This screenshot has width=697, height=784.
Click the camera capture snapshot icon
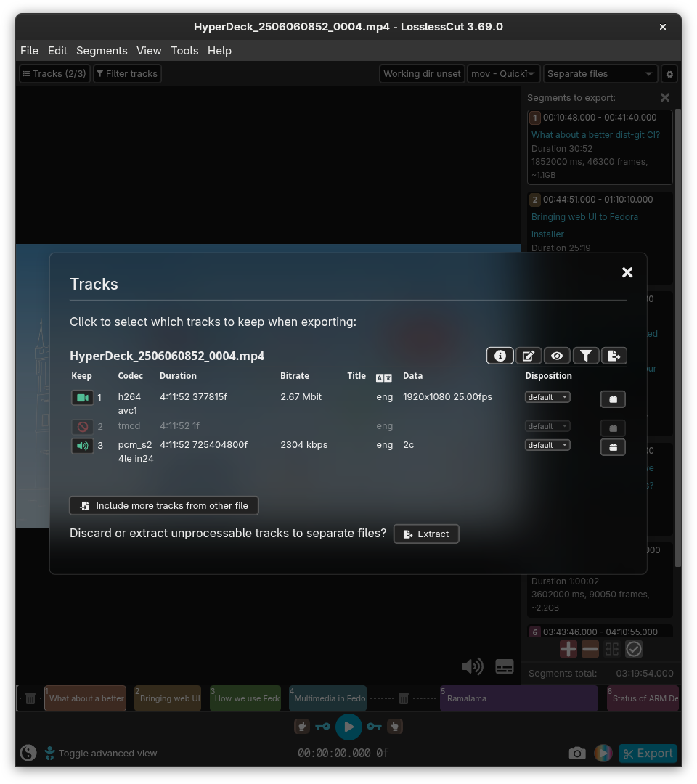[x=577, y=753]
